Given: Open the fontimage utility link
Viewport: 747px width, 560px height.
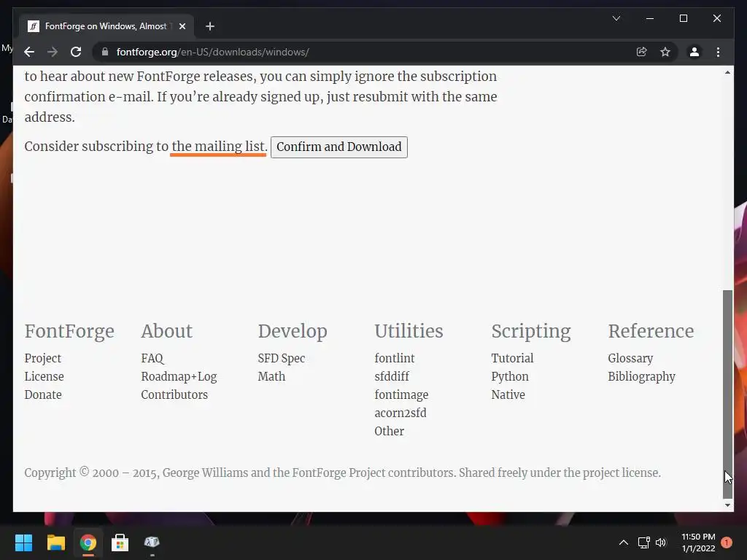Looking at the screenshot, I should coord(402,394).
